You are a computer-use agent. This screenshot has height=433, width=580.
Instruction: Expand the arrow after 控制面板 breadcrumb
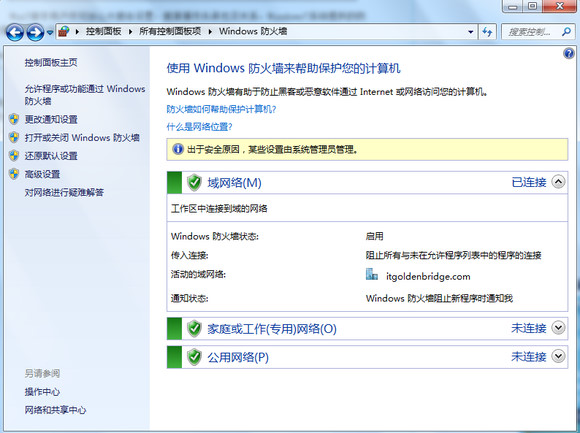130,32
